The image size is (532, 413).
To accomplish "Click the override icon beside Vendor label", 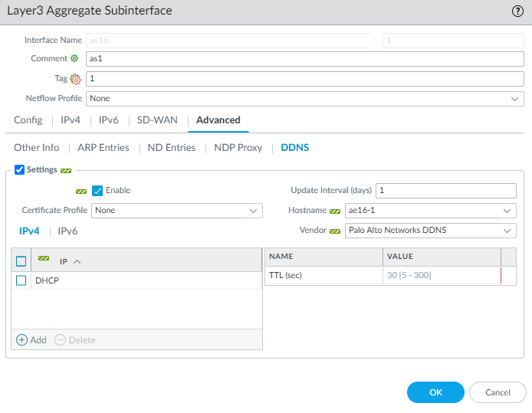I will click(335, 231).
